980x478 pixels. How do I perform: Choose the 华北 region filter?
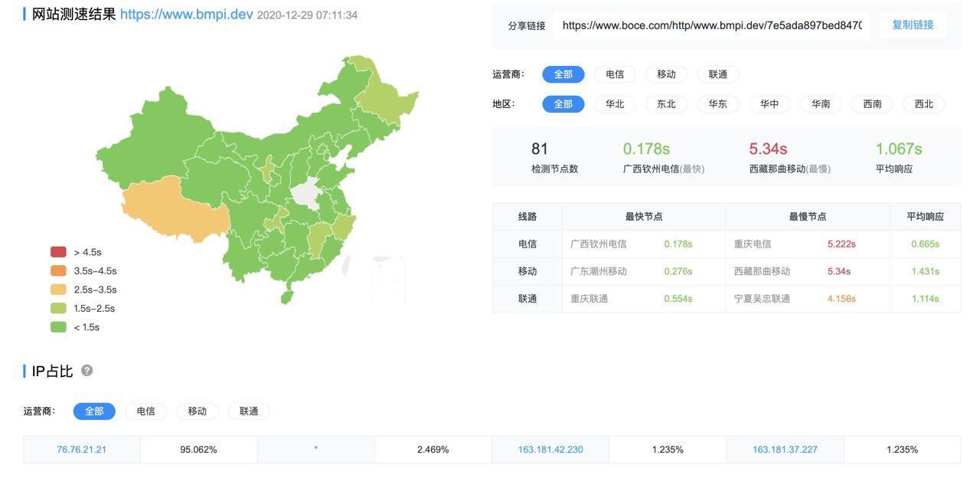tap(614, 104)
